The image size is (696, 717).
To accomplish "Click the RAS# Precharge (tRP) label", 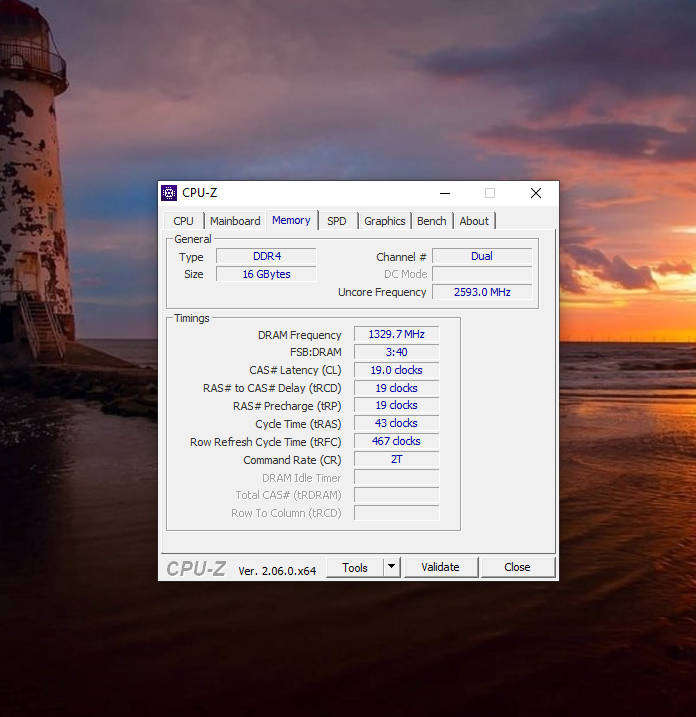I will [287, 406].
